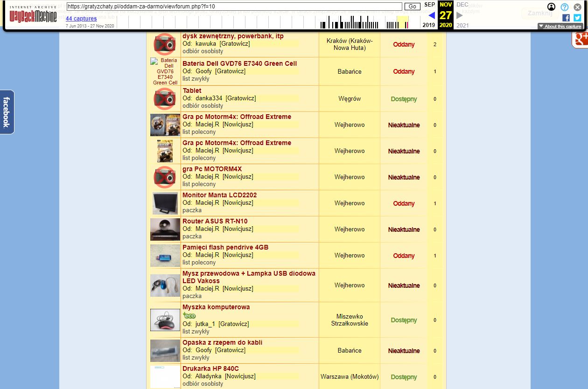Open the Wayback help question mark icon
588x389 pixels.
click(565, 7)
